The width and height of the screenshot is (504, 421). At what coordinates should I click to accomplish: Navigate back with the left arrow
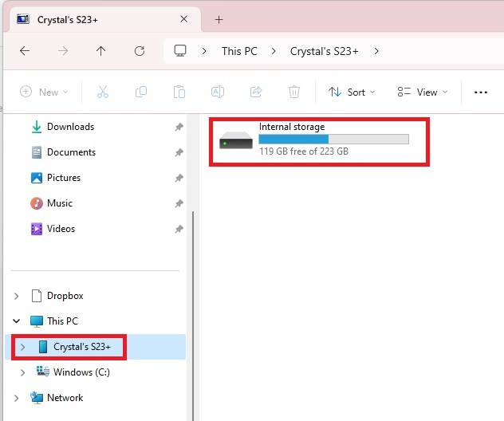25,51
